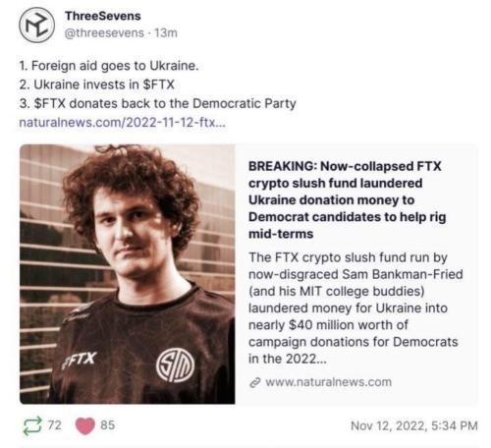Toggle the pink heart like icon

(85, 426)
